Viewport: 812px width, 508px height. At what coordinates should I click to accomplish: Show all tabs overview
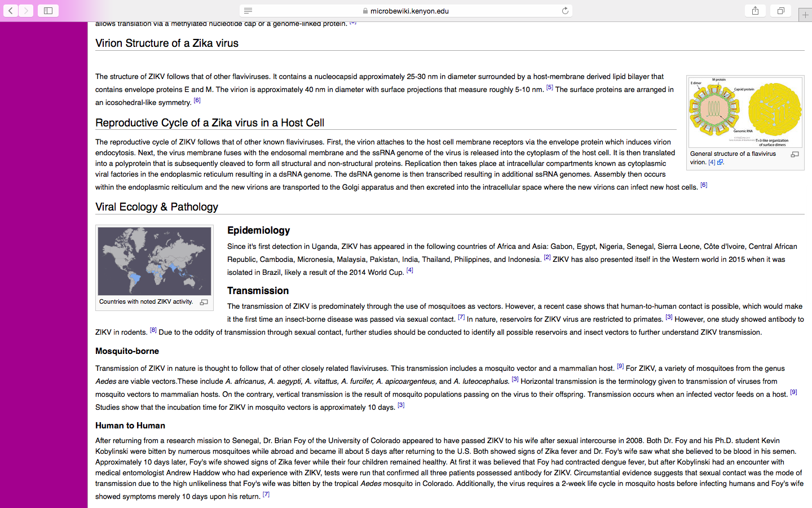pos(781,11)
